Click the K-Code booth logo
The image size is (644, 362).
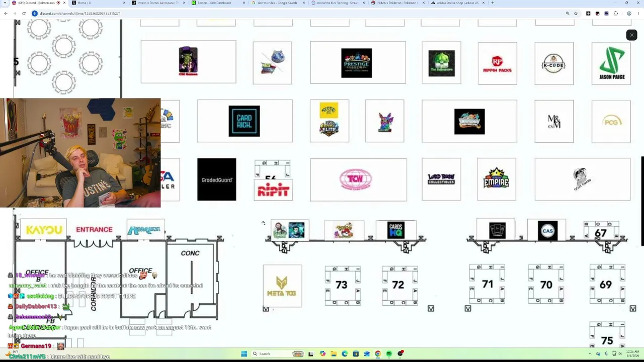pos(554,64)
